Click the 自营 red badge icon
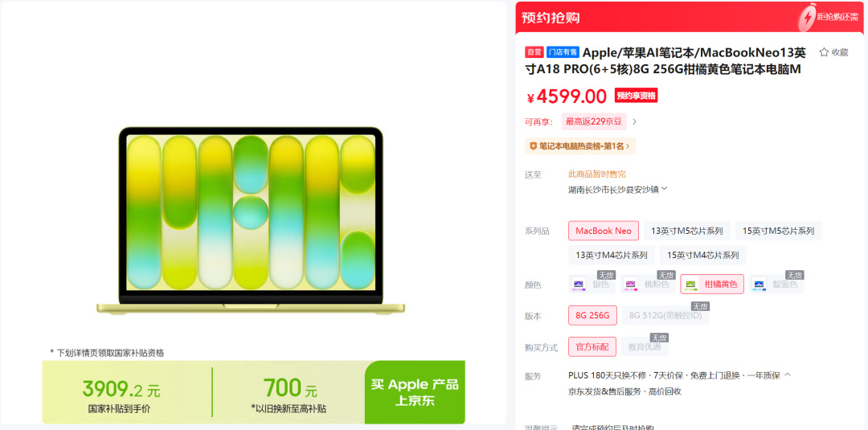Viewport: 868px width, 430px height. coord(534,52)
